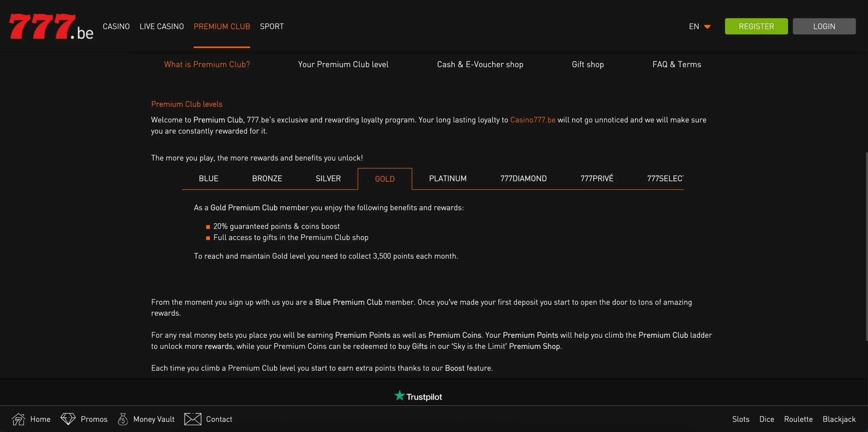Open FAQ & Terms tab
Viewport: 868px width, 432px height.
(677, 64)
